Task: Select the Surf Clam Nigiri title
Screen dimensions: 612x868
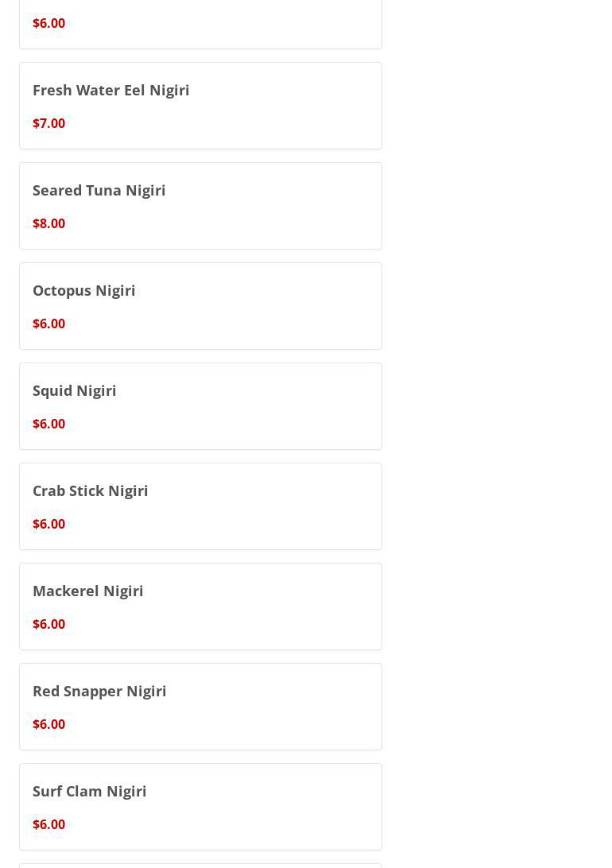Action: [90, 792]
